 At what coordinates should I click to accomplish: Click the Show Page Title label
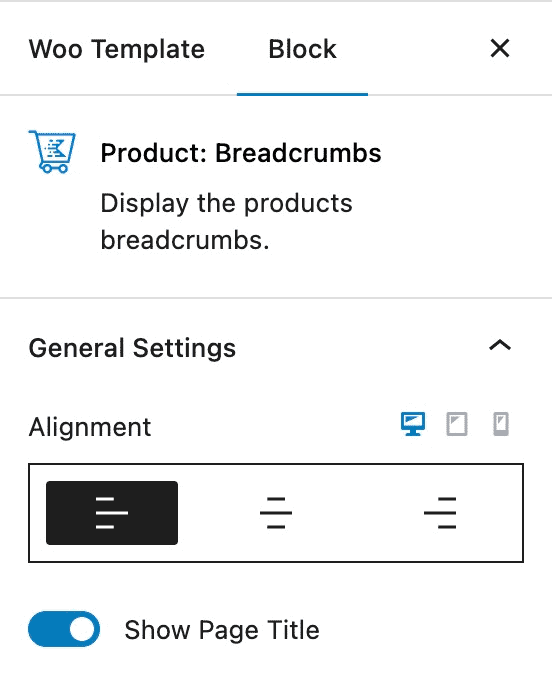tap(222, 630)
